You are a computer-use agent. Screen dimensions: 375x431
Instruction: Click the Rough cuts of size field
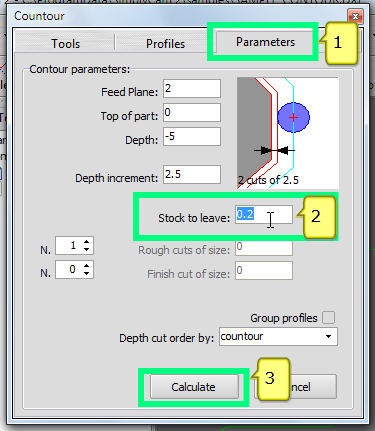tap(264, 247)
